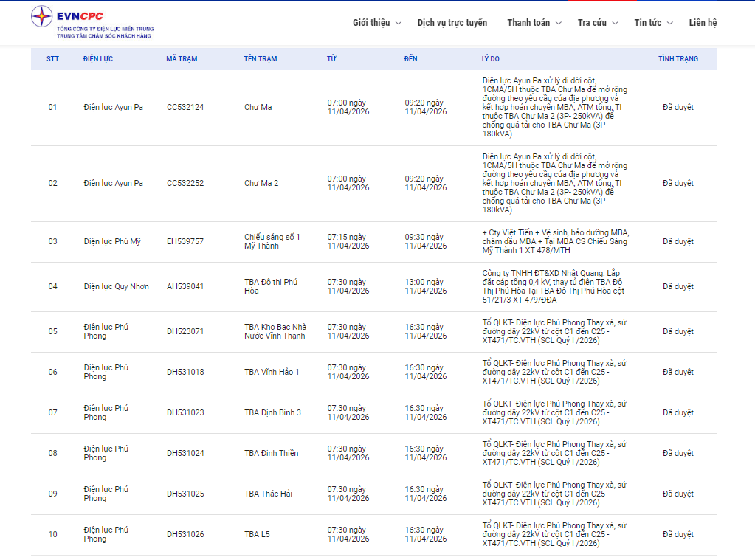Select station code CC532124
This screenshot has width=755, height=560.
(x=185, y=108)
